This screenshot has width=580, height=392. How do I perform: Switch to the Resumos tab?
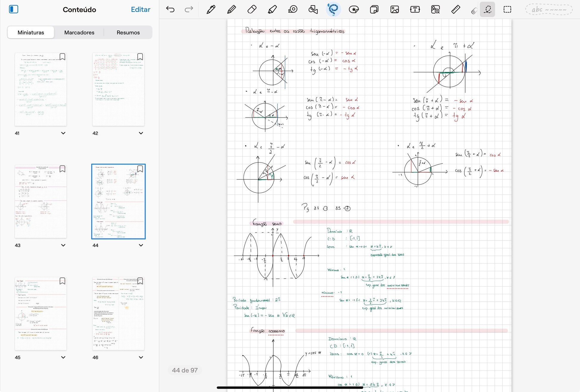click(128, 32)
